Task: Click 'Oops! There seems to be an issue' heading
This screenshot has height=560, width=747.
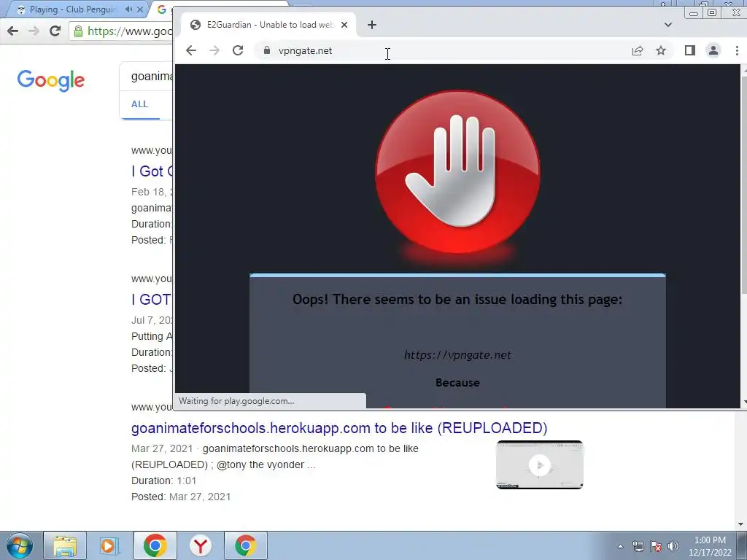Action: (x=457, y=299)
